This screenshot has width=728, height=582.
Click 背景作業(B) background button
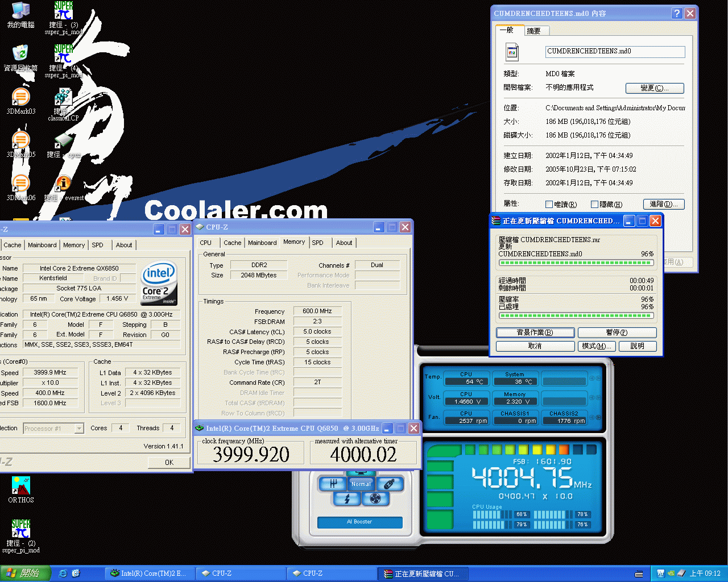(x=535, y=332)
